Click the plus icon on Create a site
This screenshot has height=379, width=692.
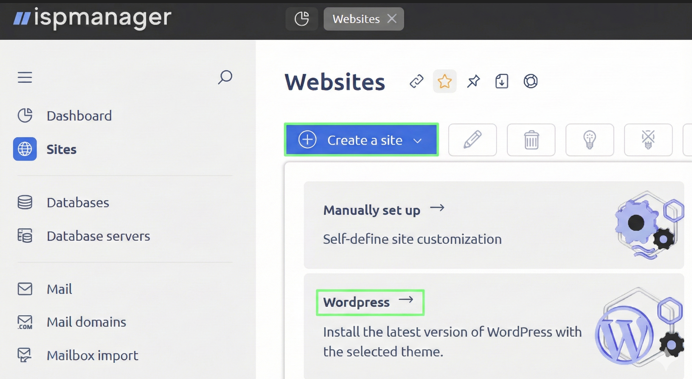[307, 139]
